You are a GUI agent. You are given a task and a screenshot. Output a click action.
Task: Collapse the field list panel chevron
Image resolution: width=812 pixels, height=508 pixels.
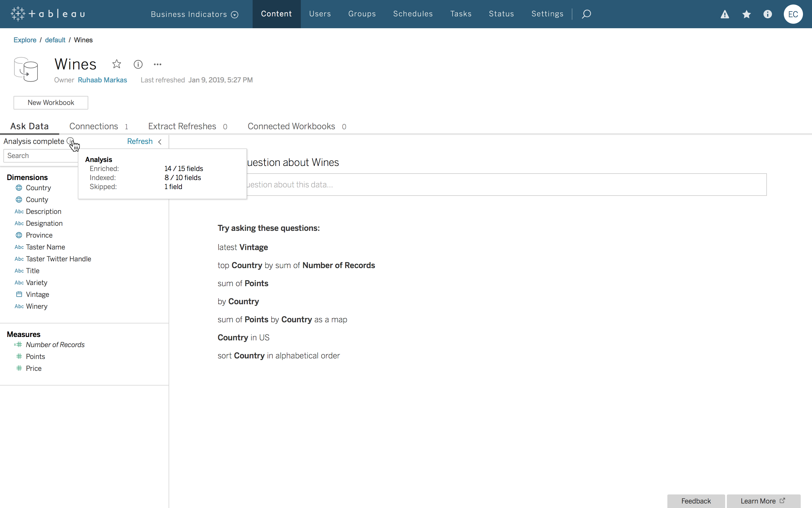click(x=160, y=142)
